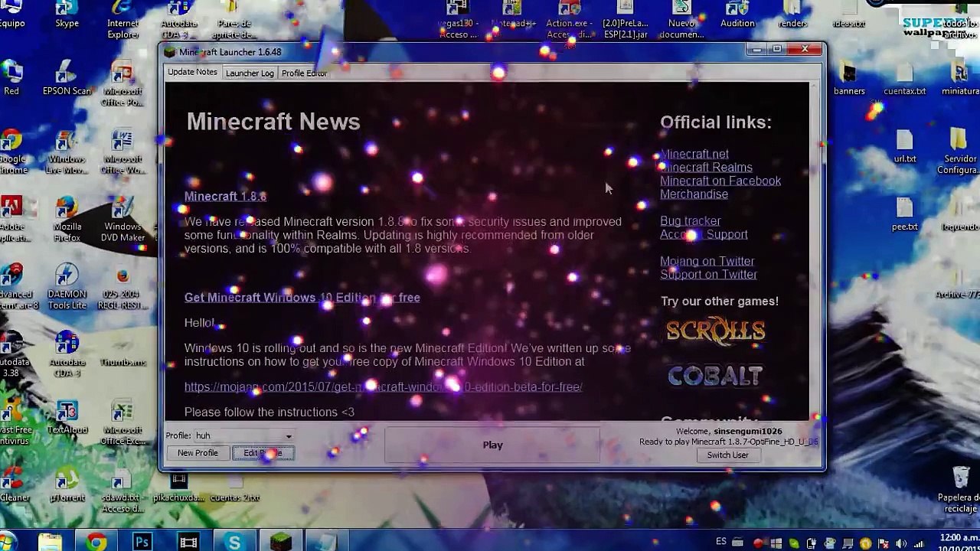
Task: Open the Support on Twitter link
Action: pyautogui.click(x=708, y=275)
